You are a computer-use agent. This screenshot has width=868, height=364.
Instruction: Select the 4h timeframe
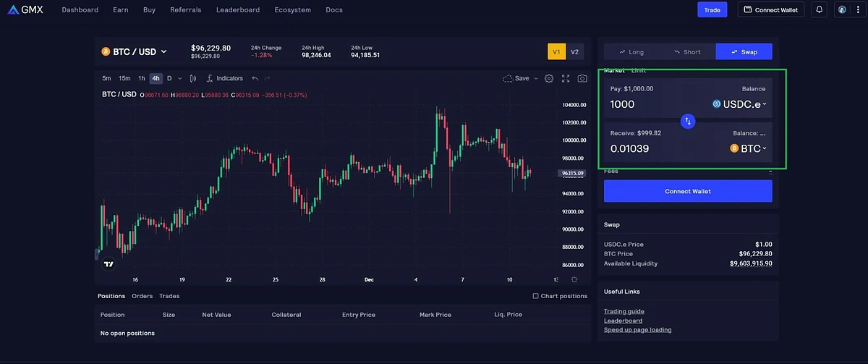[x=156, y=78]
